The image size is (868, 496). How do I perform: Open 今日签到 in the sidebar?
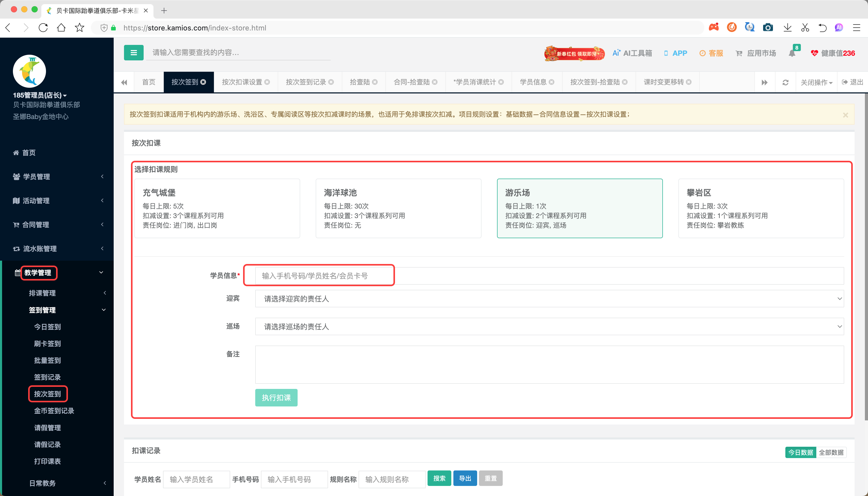pos(47,327)
